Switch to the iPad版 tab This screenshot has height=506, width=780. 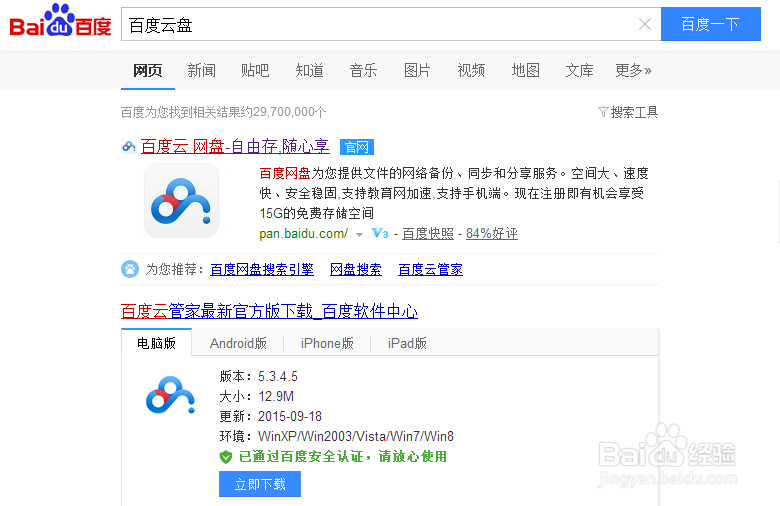(407, 343)
